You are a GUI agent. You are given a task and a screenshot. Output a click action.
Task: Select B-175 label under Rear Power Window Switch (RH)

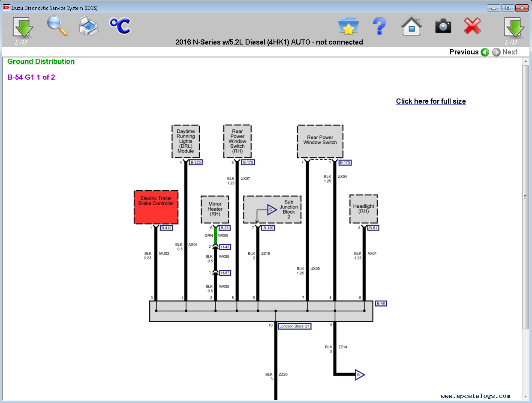click(248, 162)
